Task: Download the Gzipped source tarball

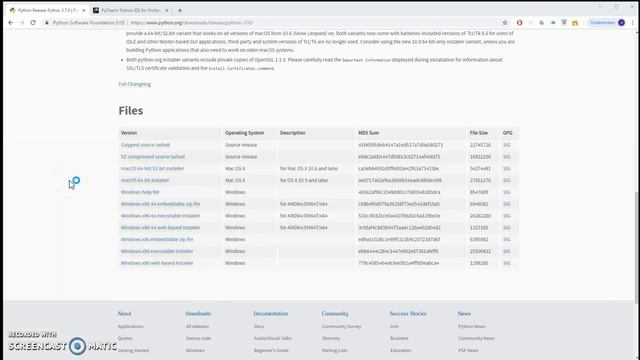Action: click(x=145, y=145)
